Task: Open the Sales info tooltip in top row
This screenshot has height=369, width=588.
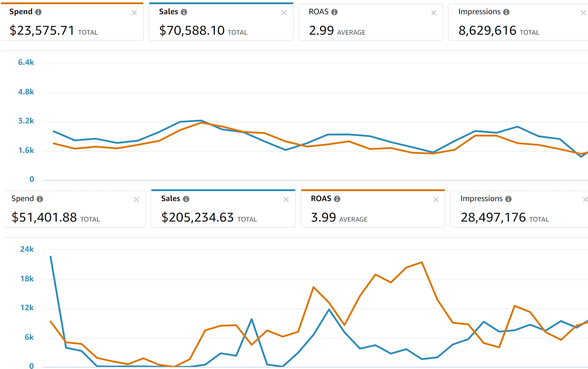Action: 184,12
